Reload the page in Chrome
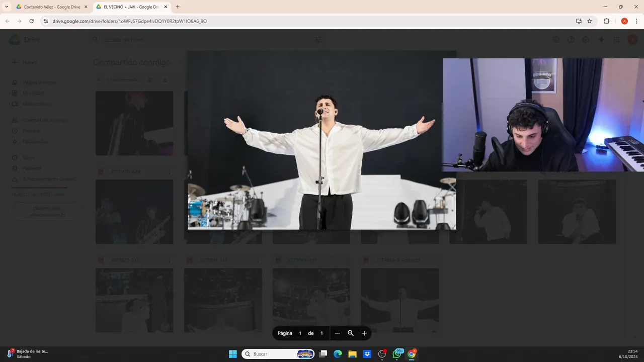The image size is (644, 362). pos(31,21)
